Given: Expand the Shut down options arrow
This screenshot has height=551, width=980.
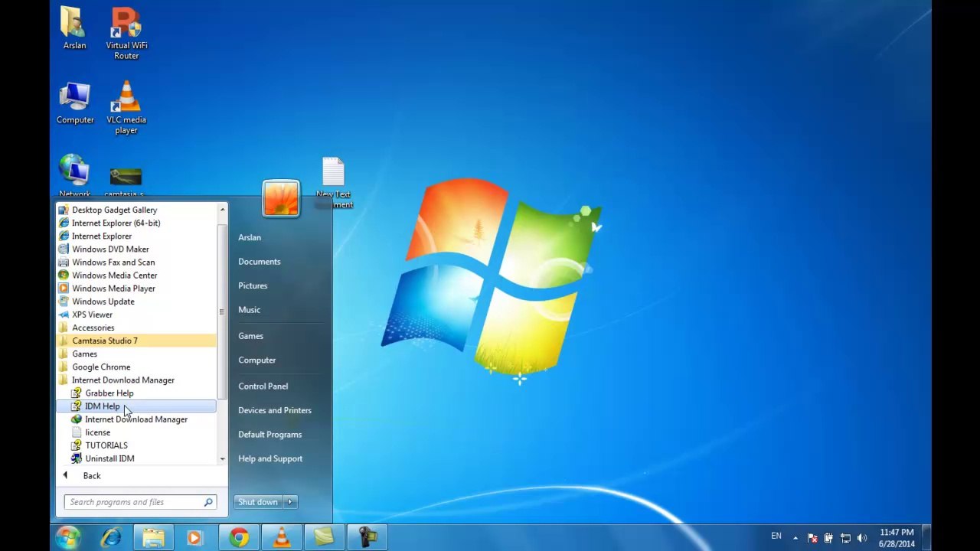Looking at the screenshot, I should point(290,502).
